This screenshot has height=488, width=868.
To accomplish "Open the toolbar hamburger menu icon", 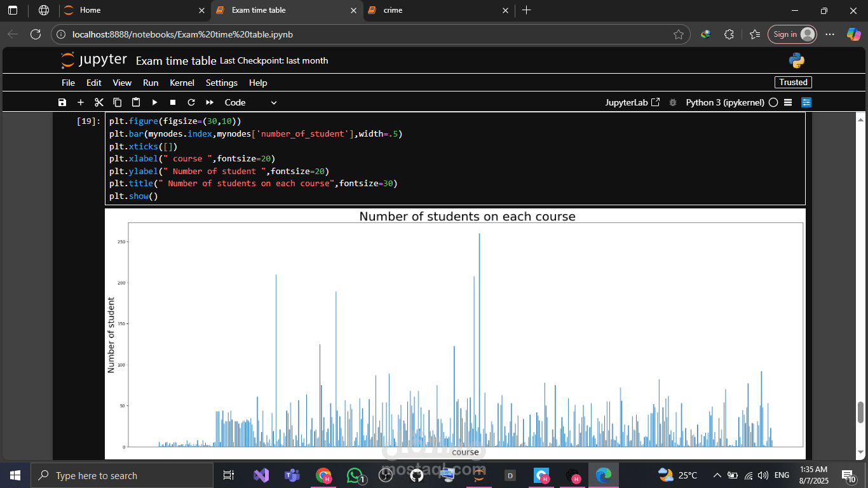I will tap(788, 102).
